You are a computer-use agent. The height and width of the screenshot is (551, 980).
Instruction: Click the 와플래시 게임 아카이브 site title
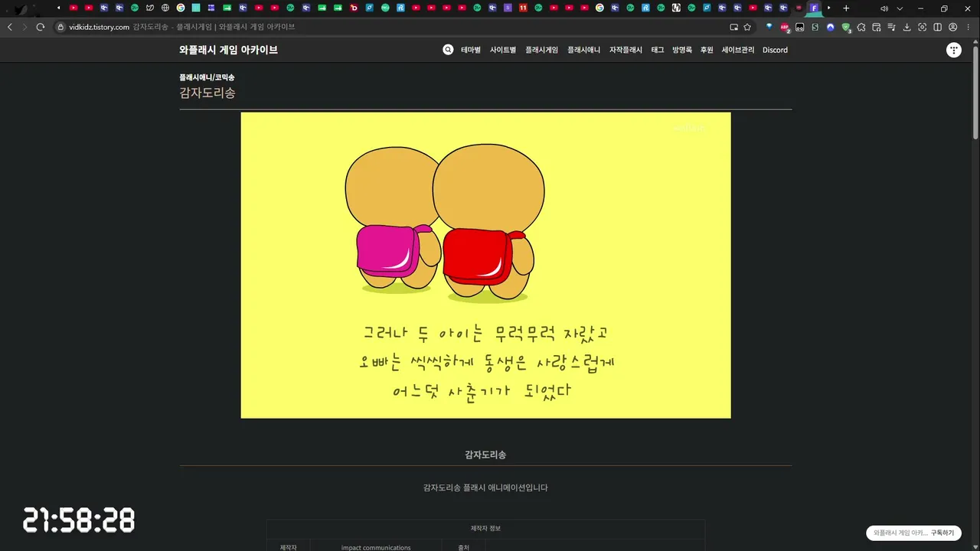(x=229, y=50)
